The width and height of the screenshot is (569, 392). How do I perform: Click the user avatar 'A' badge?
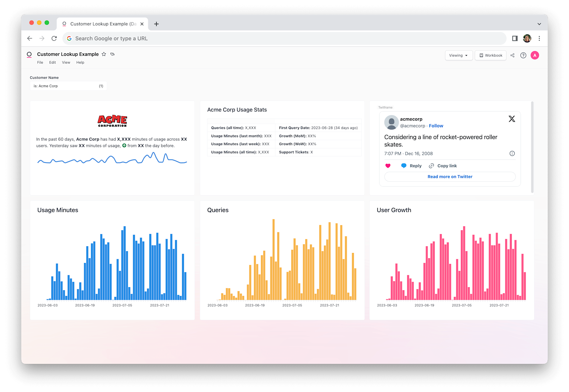click(535, 55)
